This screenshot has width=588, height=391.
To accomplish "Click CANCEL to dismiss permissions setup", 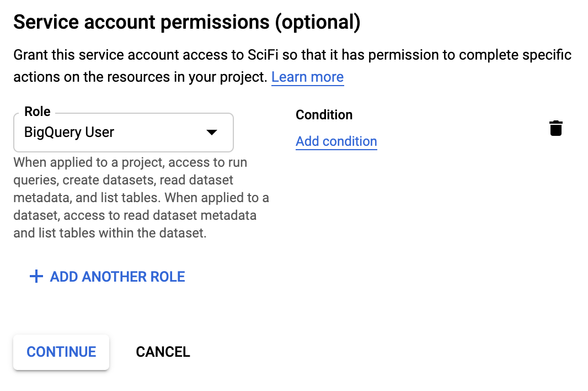I will [163, 352].
